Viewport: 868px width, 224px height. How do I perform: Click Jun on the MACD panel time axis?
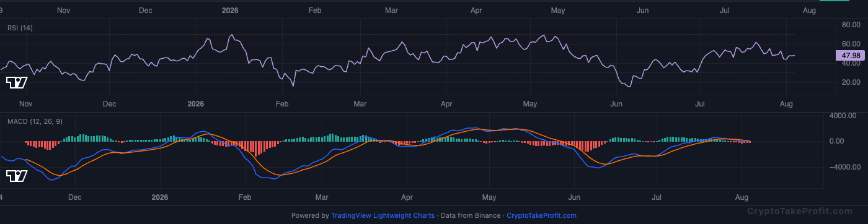pos(574,197)
